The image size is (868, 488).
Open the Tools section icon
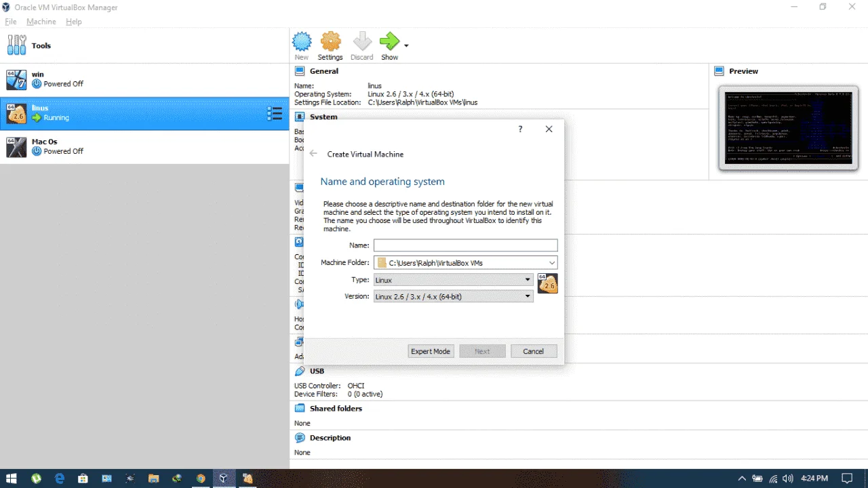point(16,45)
